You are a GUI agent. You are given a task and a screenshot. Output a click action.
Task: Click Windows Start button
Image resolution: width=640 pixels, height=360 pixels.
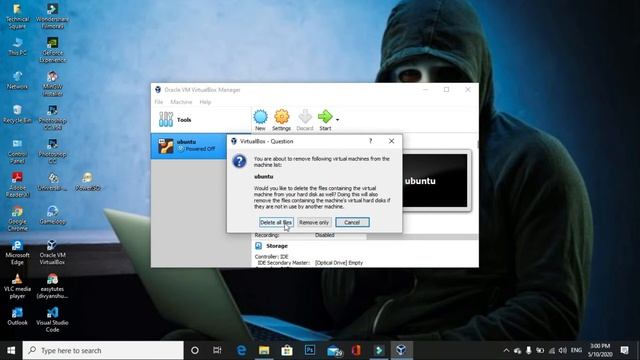point(11,350)
